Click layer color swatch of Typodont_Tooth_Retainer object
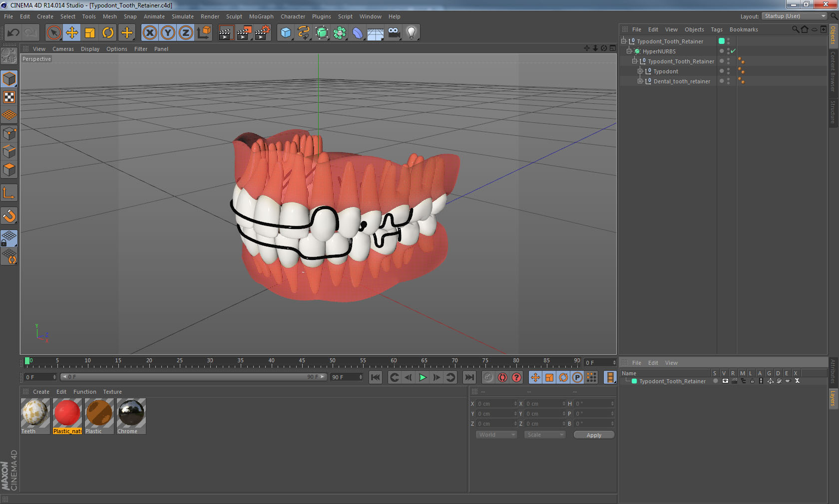This screenshot has height=504, width=839. pyautogui.click(x=722, y=41)
